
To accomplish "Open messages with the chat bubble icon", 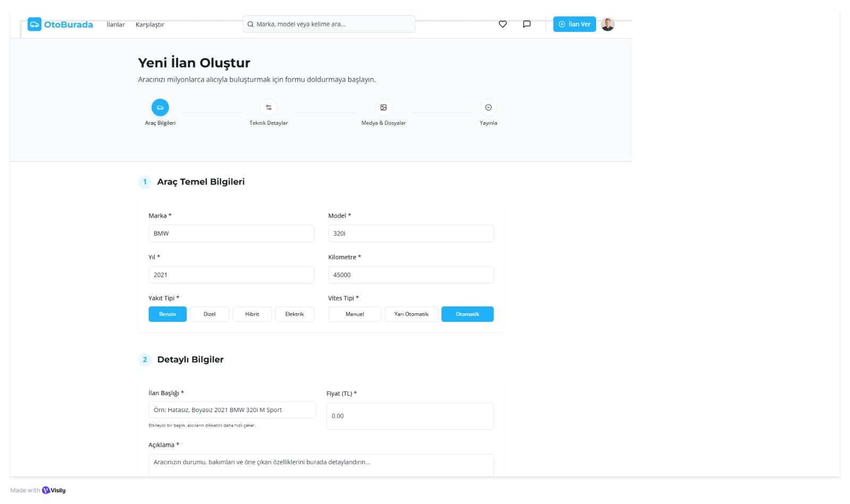I will 526,24.
